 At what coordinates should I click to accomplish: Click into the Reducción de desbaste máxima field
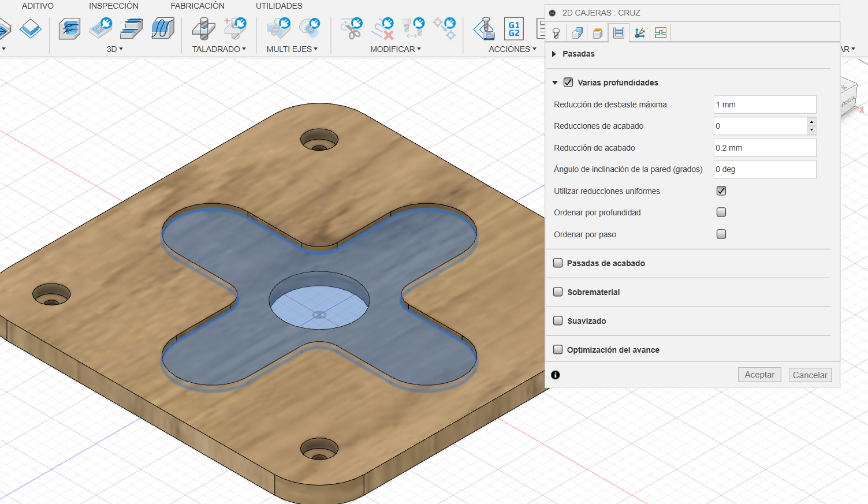point(765,104)
